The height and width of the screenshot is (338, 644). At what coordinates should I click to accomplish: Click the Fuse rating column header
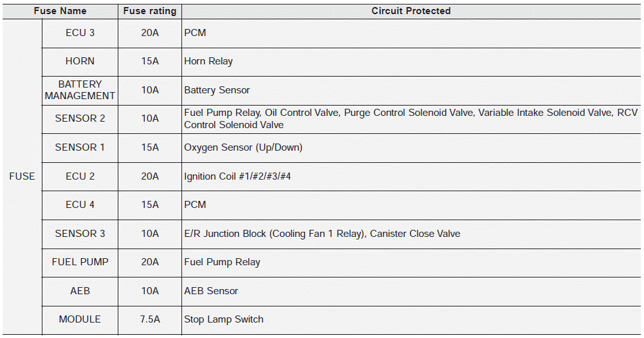click(150, 11)
